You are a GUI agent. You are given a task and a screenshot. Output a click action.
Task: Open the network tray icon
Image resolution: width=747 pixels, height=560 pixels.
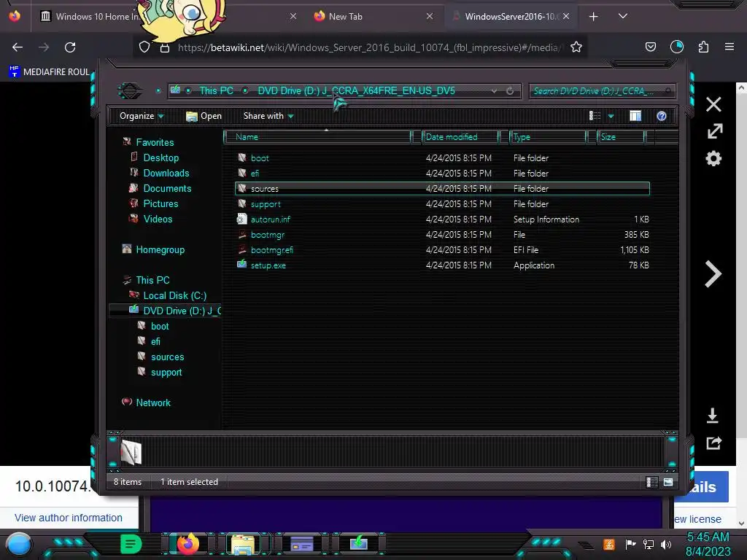[x=648, y=544]
